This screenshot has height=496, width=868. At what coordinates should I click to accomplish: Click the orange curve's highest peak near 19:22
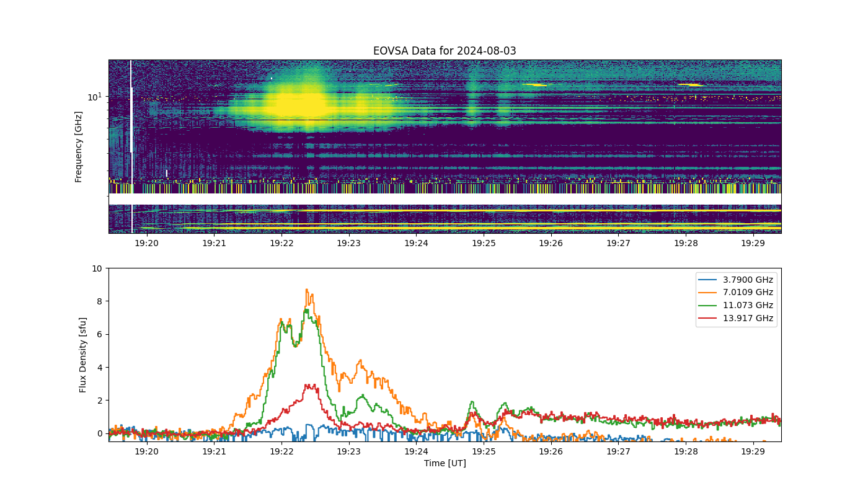tap(306, 290)
